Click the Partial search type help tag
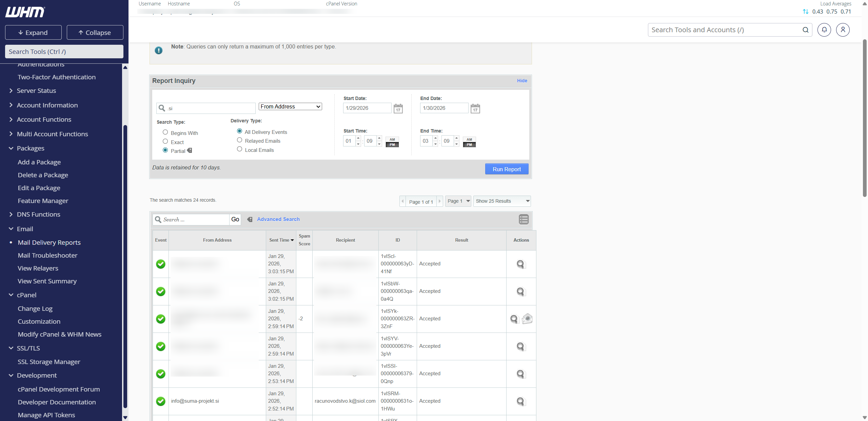 coord(190,151)
